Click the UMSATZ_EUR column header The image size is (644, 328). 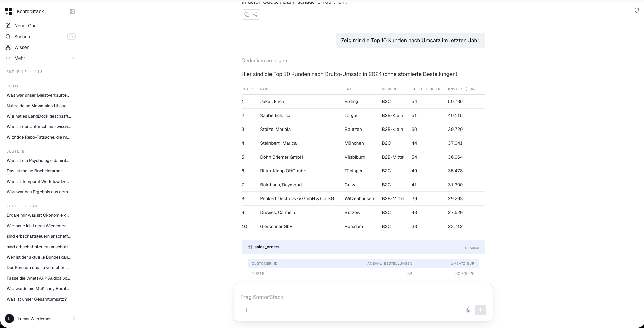pos(462,264)
